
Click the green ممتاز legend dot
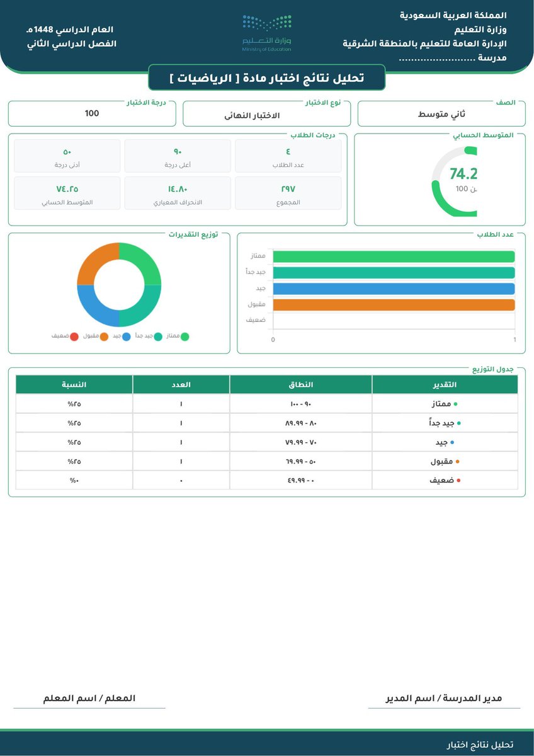(x=185, y=336)
